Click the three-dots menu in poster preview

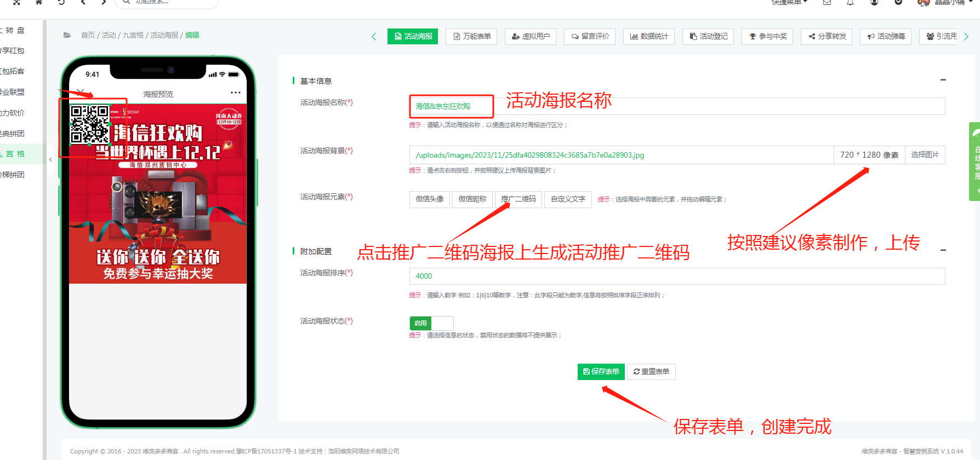point(236,93)
